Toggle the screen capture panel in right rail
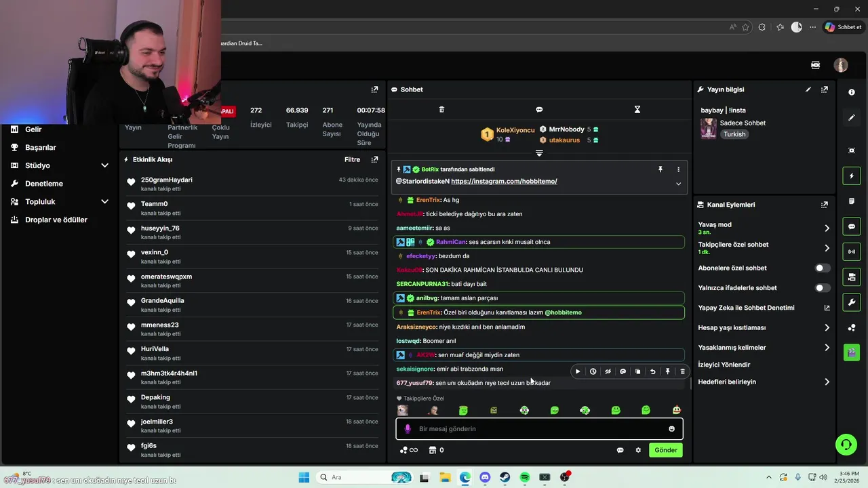868x488 pixels. [x=852, y=150]
